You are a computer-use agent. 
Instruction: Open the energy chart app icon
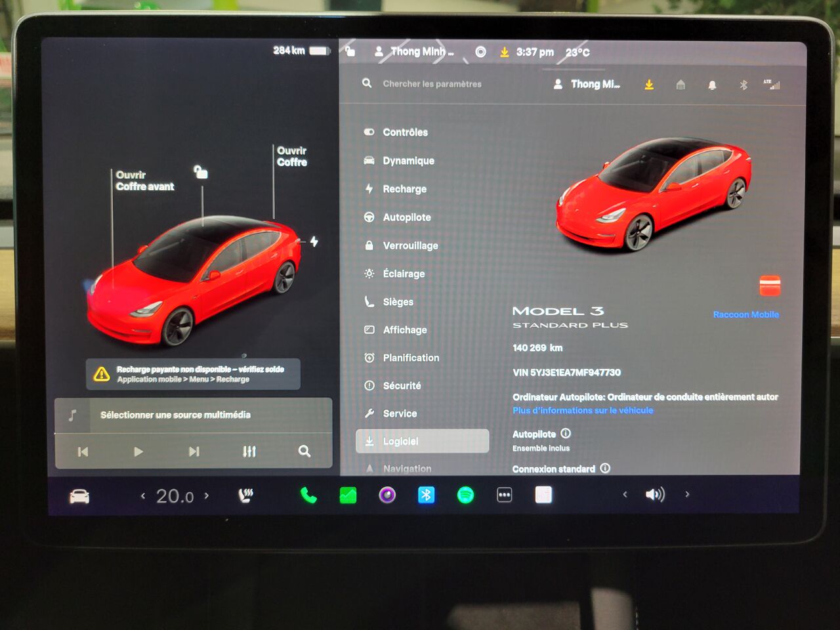(x=348, y=495)
